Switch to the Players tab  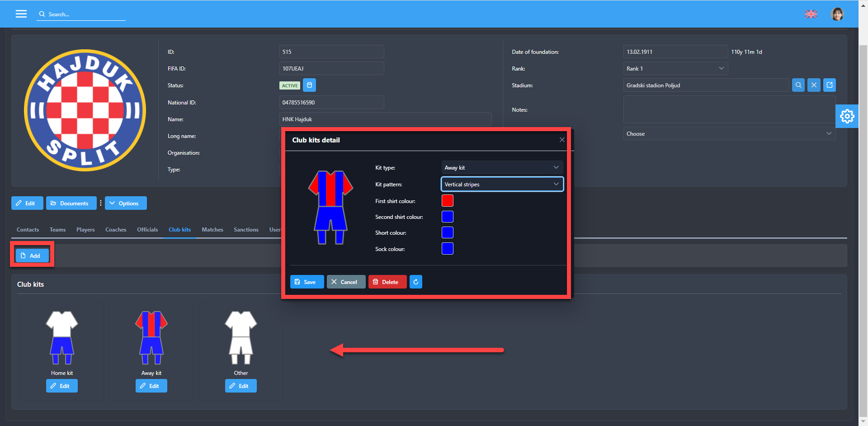pos(85,230)
